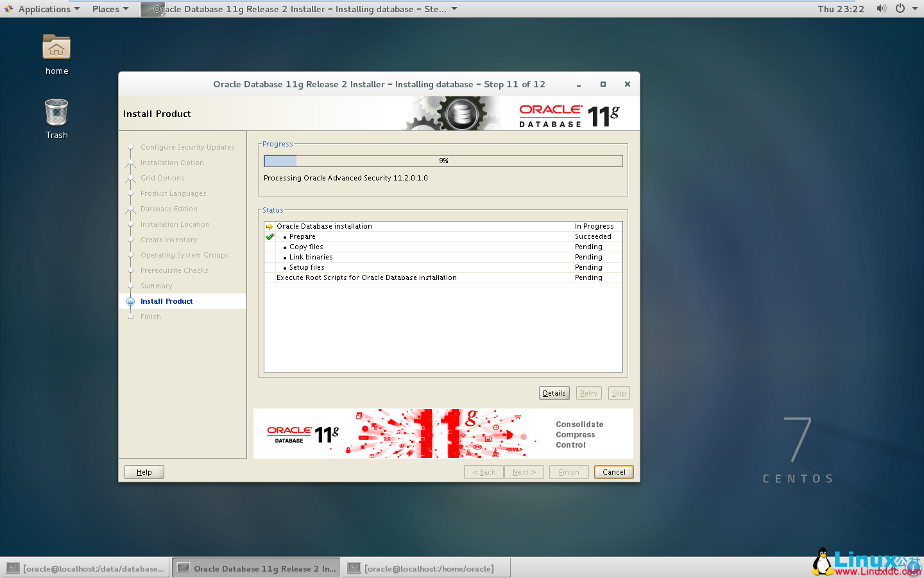
Task: Select the Configure Security Updates step
Action: coord(187,147)
